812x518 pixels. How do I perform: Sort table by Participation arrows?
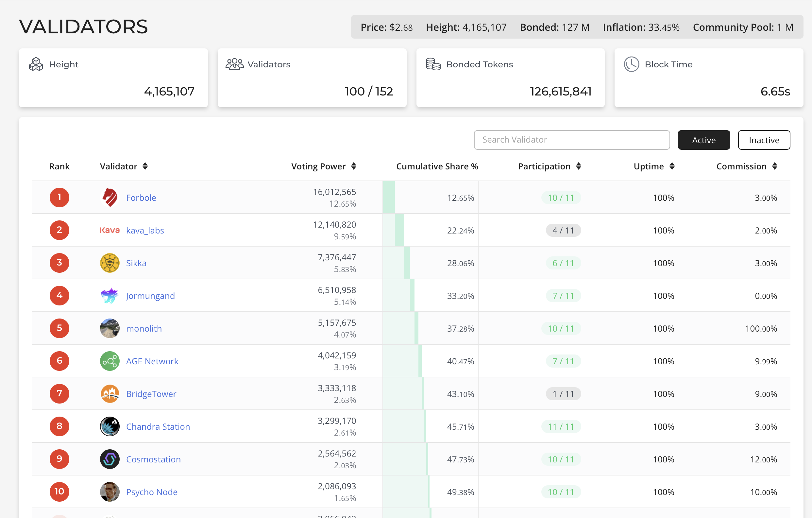[x=578, y=166]
